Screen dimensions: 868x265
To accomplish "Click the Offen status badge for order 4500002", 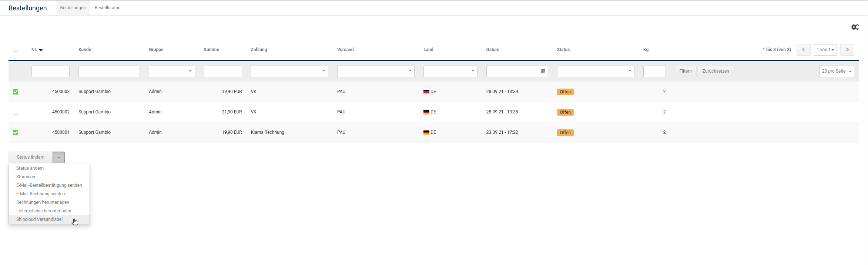I will [x=565, y=112].
